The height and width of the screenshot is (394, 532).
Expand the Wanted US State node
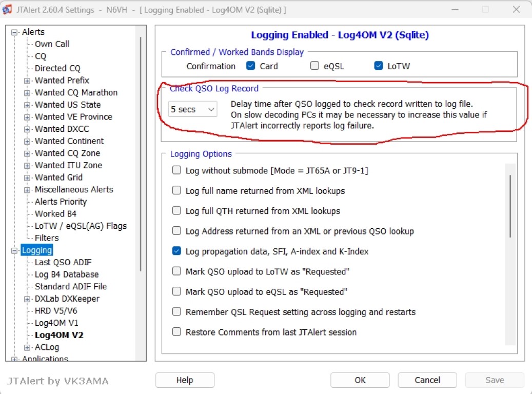(x=27, y=105)
